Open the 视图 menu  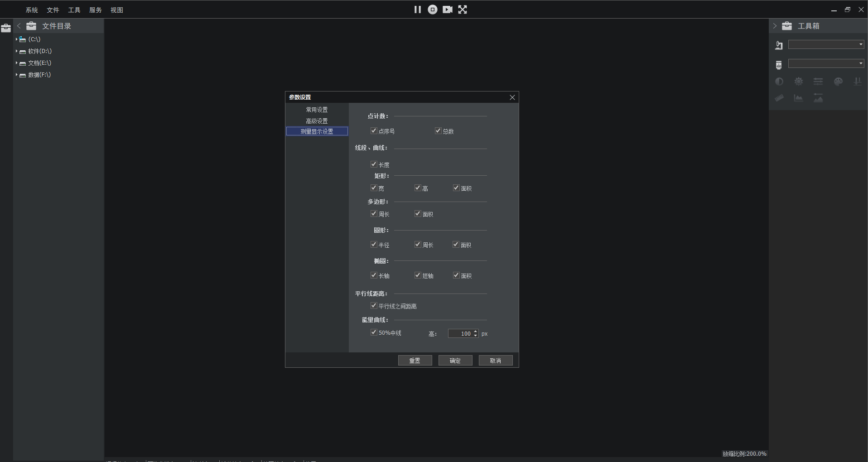pyautogui.click(x=117, y=10)
